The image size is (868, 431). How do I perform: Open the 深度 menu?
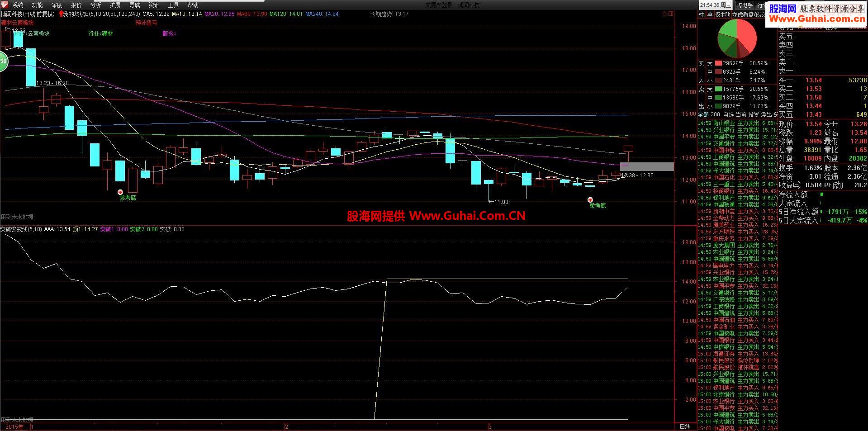pyautogui.click(x=57, y=5)
